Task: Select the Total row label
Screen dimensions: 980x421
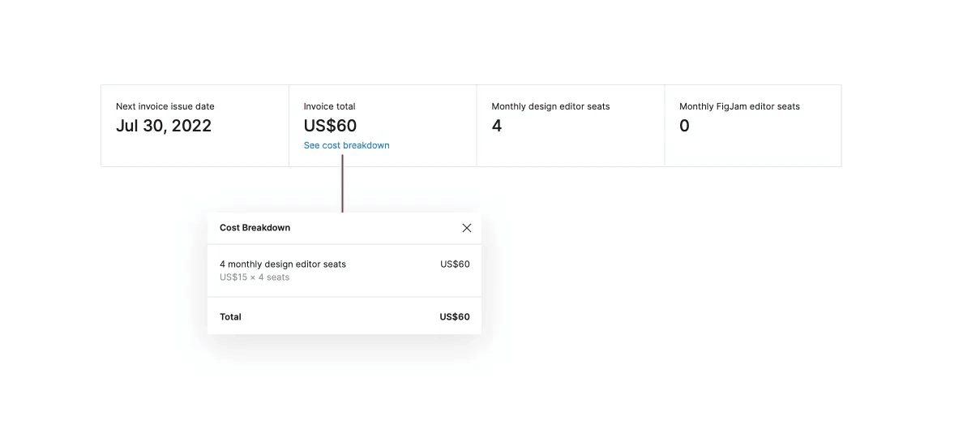Action: [230, 317]
